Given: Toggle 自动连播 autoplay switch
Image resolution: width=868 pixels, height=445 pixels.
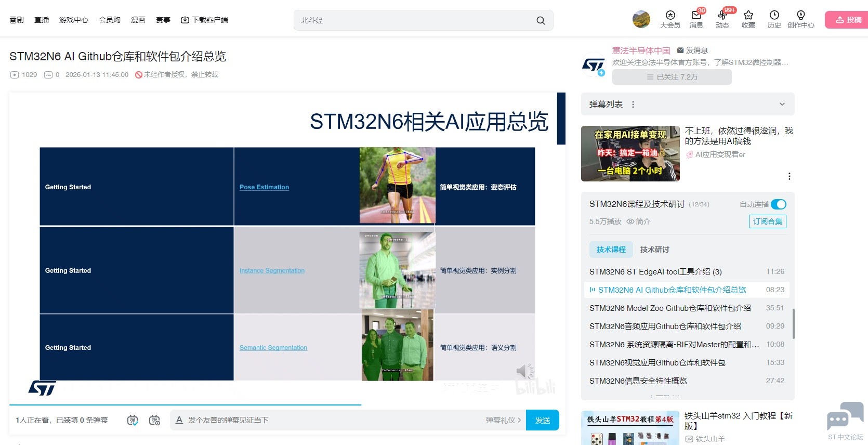Looking at the screenshot, I should [779, 204].
